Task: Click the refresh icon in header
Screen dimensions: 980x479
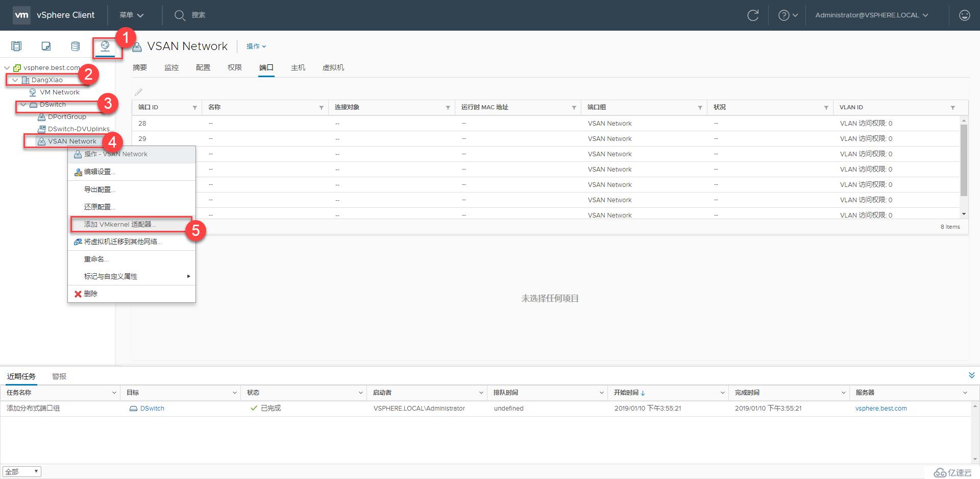Action: point(753,15)
